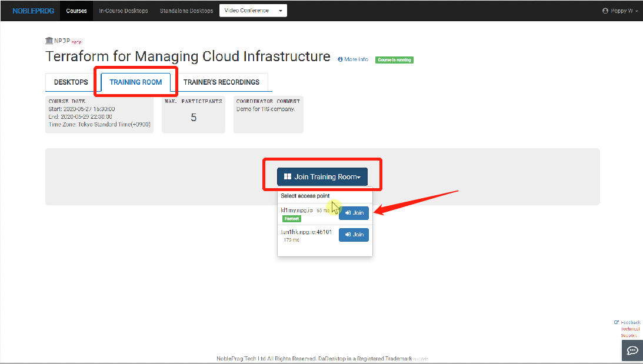
Task: Click the course title 'Terraform for Managing Cloud Infrastructure'
Action: point(188,56)
